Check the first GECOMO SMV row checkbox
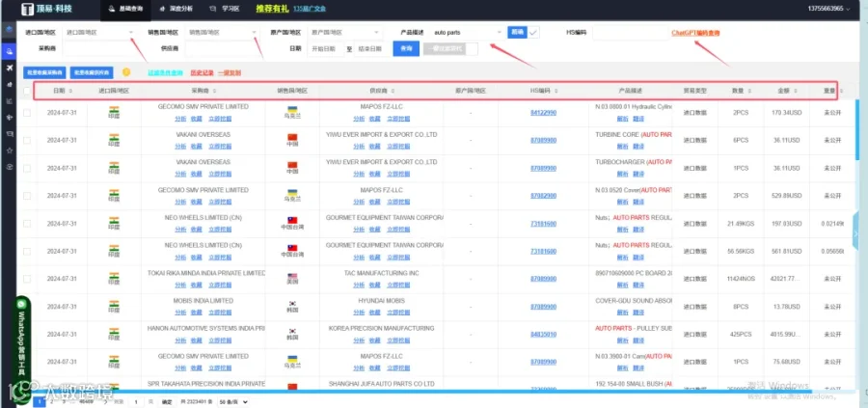This screenshot has width=868, height=408. (27, 113)
